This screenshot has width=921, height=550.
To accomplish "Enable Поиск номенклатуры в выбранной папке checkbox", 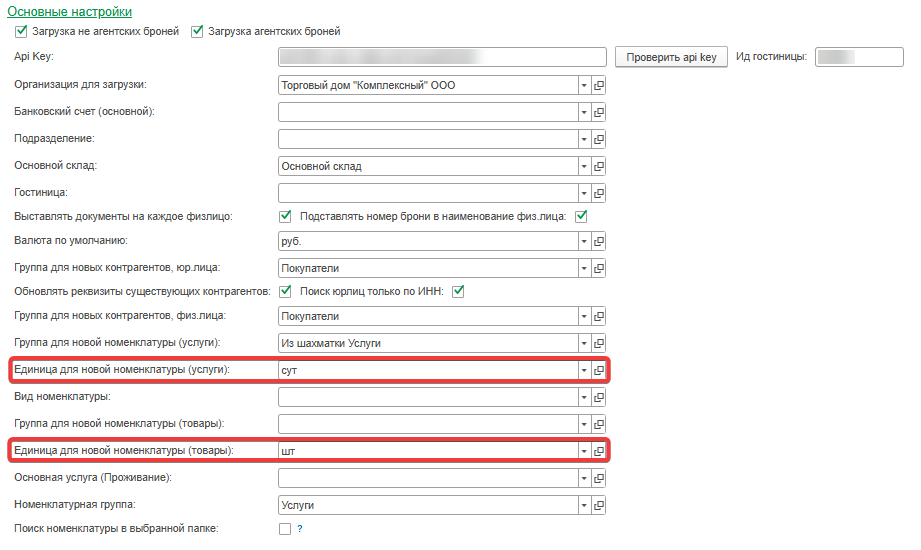I will [285, 528].
